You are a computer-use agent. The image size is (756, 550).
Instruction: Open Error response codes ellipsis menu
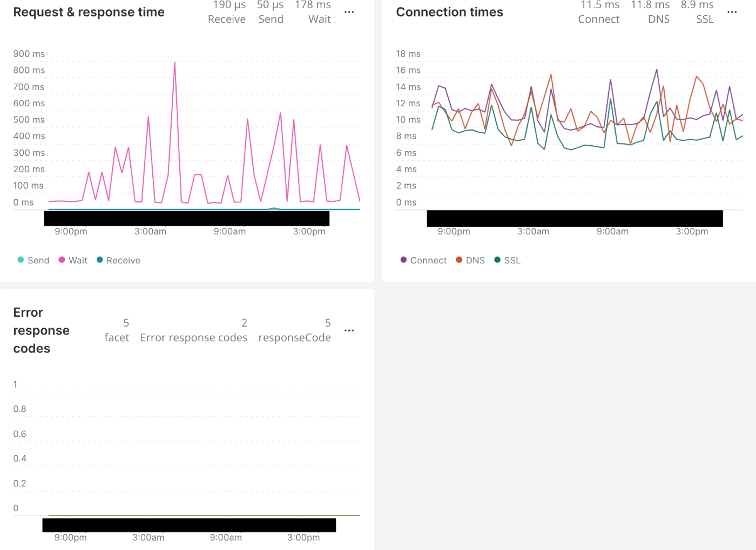coord(349,330)
